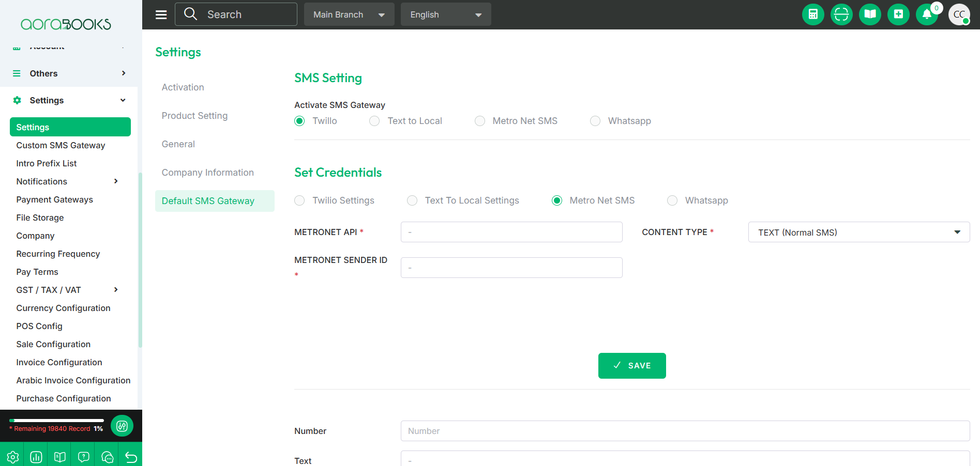Select Metro Net SMS as active gateway

[x=480, y=121]
